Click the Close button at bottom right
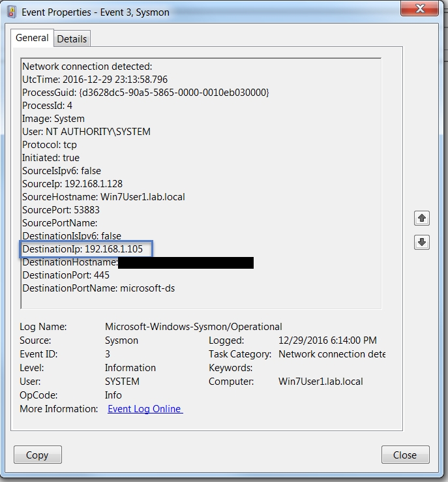 tap(405, 455)
